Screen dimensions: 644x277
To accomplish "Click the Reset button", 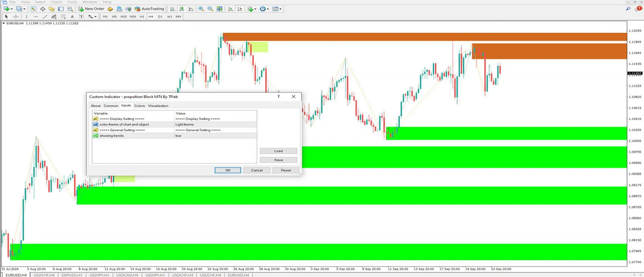I will (286, 170).
